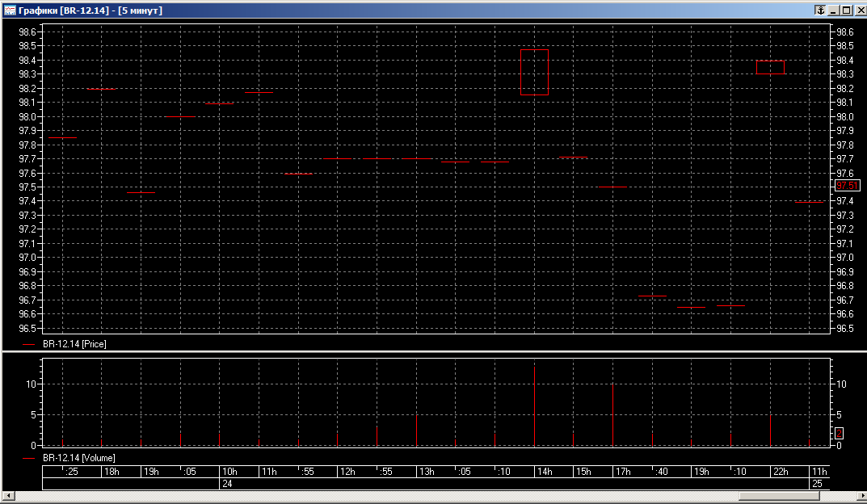The height and width of the screenshot is (504, 867).
Task: Click the anchor pin icon in title bar
Action: point(819,10)
